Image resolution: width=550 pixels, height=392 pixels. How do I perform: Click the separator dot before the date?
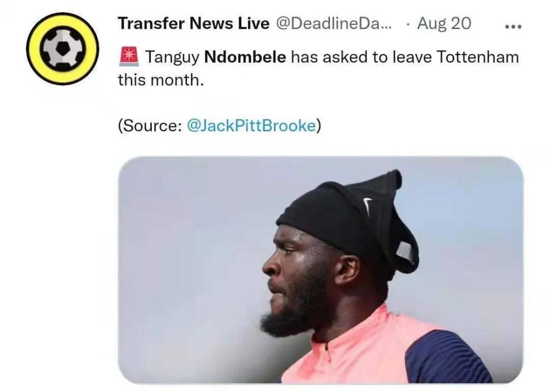click(408, 25)
